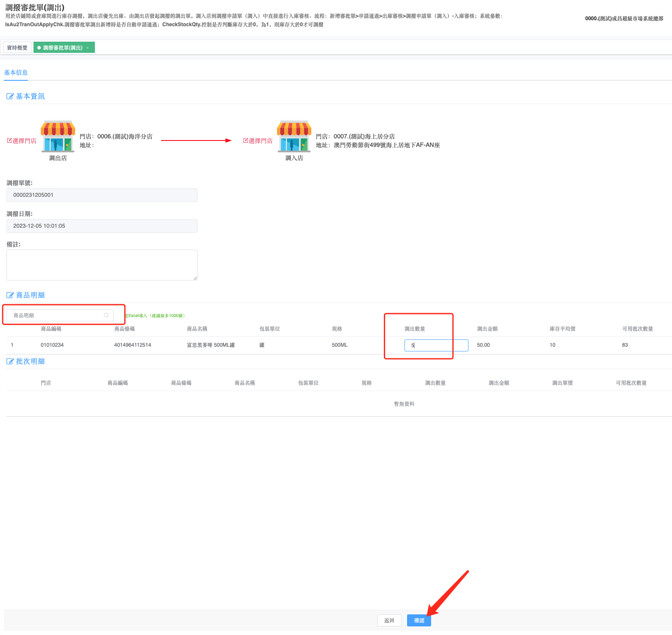Select the 調撥審批單(調出) tab
Image resolution: width=672 pixels, height=635 pixels.
63,48
